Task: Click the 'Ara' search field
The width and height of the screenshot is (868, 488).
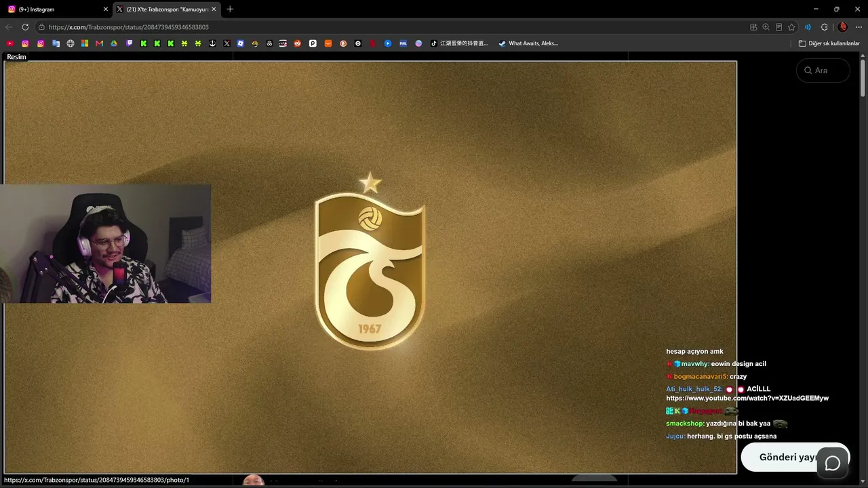Action: (823, 70)
